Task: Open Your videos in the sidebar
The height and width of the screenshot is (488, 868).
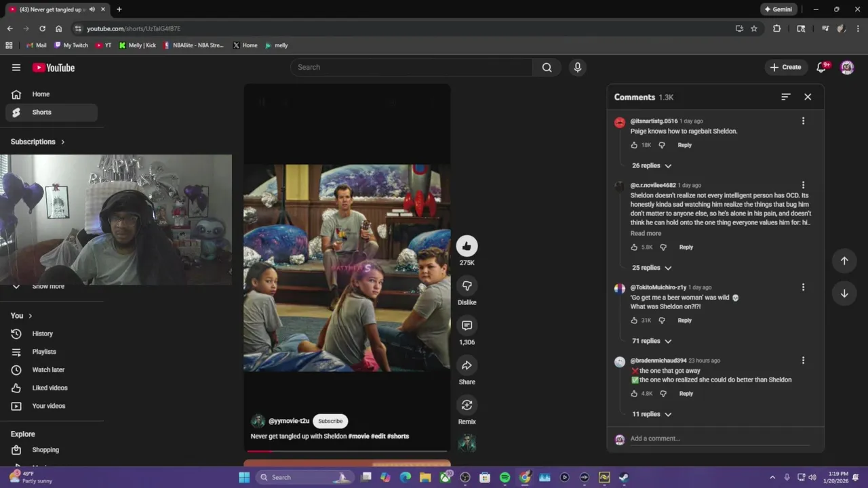Action: pyautogui.click(x=52, y=406)
